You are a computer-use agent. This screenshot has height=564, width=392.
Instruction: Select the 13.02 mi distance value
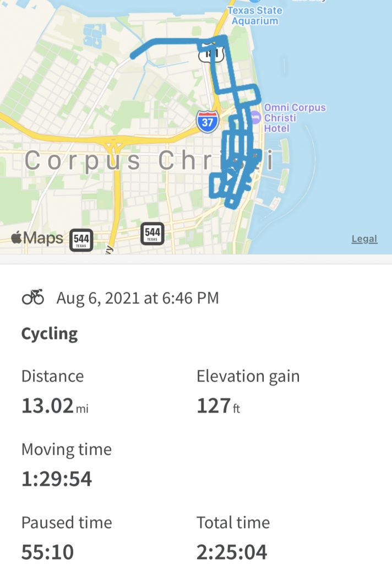click(55, 406)
